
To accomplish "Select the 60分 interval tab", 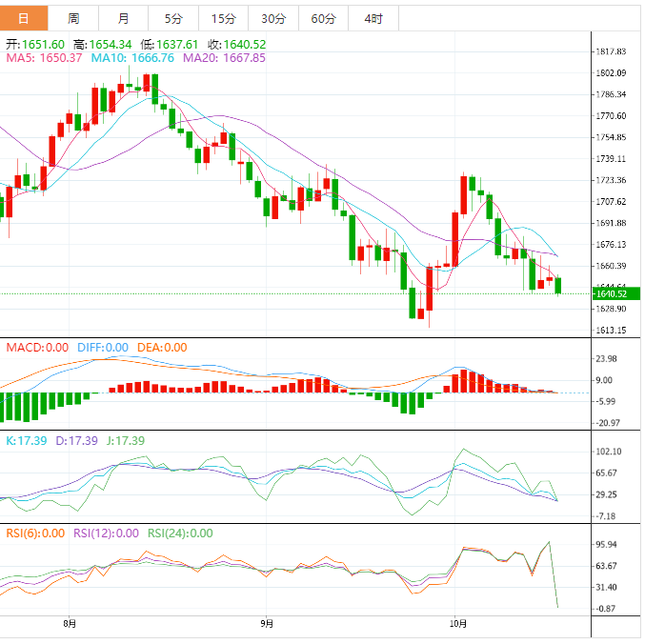I will 323,18.
